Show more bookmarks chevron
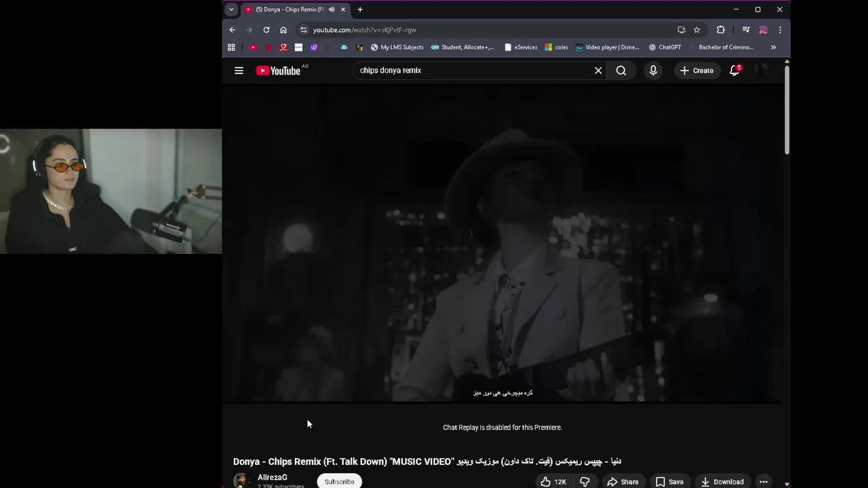The image size is (868, 488). coord(773,47)
